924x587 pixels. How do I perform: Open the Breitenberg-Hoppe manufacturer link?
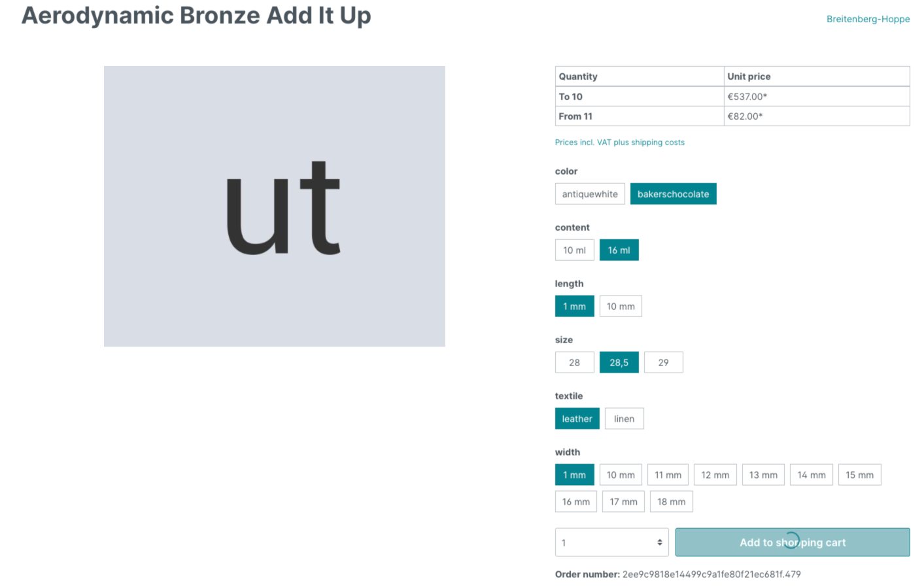click(x=868, y=19)
